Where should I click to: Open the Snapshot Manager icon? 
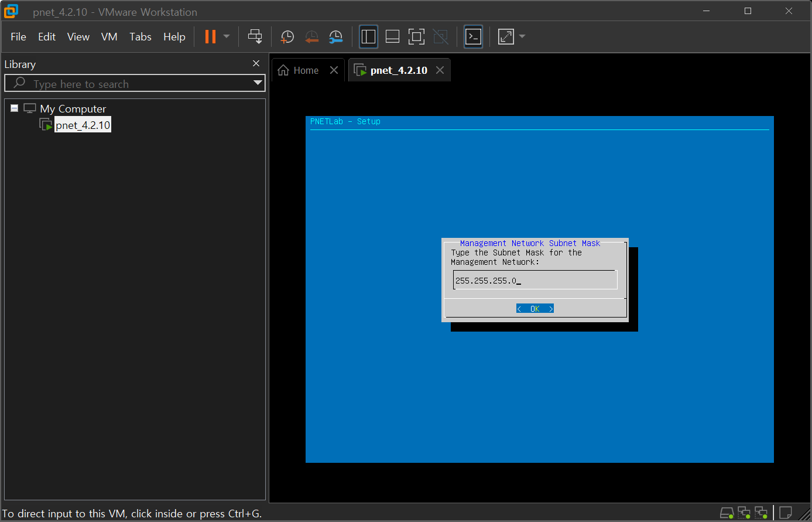click(x=335, y=37)
